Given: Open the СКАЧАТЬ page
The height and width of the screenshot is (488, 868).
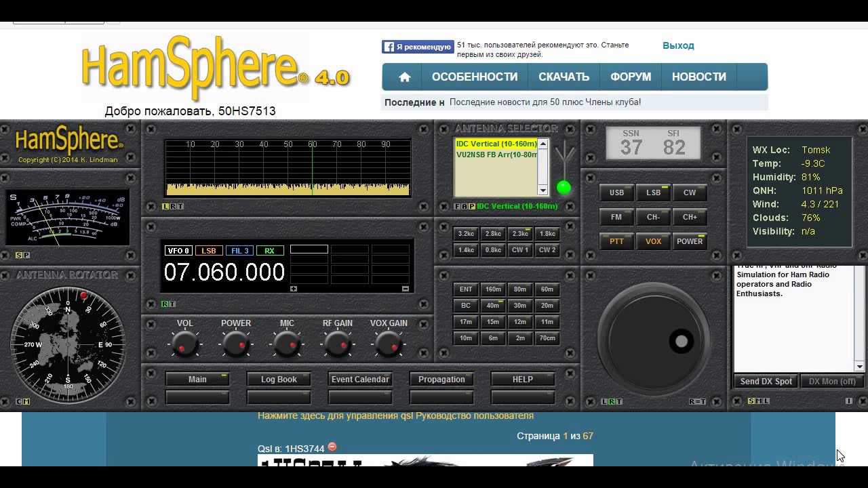Looking at the screenshot, I should tap(564, 77).
